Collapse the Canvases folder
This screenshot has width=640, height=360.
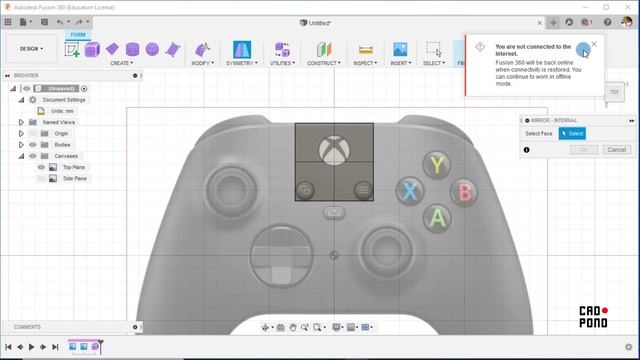click(21, 156)
